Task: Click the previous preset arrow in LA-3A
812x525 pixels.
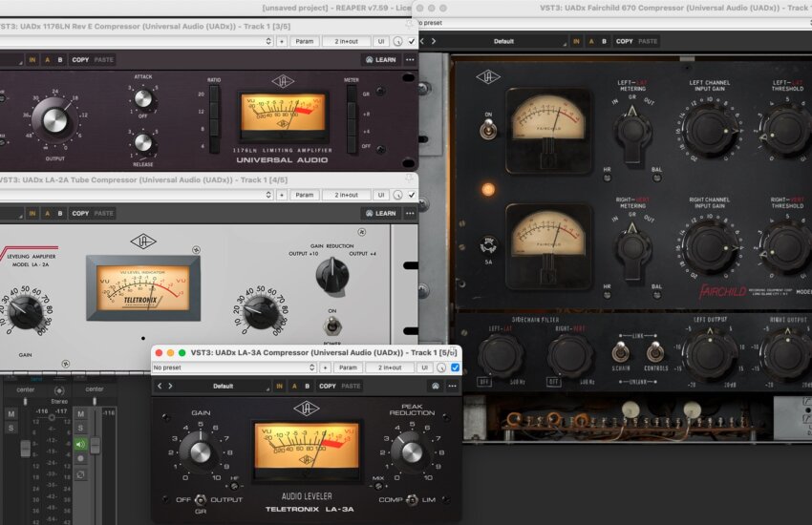Action: (x=159, y=386)
